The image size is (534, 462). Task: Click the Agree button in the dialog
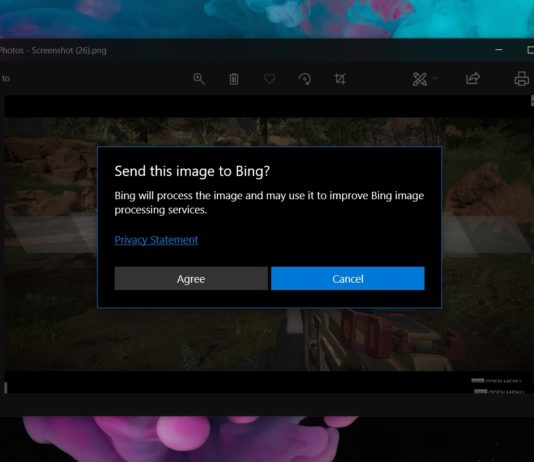point(191,278)
